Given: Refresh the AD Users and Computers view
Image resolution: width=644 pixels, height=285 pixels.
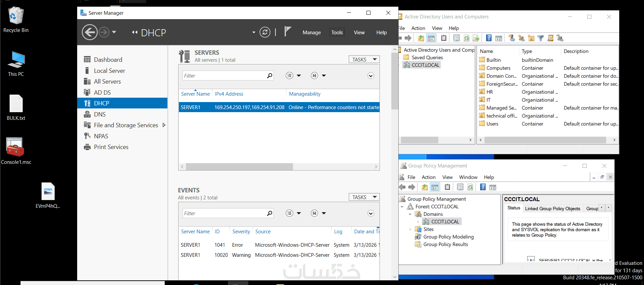Looking at the screenshot, I should (466, 38).
